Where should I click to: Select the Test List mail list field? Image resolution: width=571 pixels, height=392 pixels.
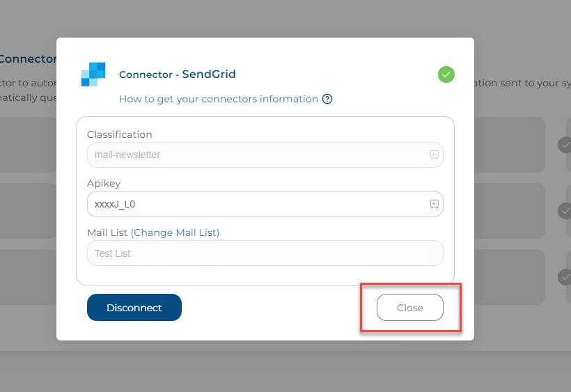[x=265, y=253]
